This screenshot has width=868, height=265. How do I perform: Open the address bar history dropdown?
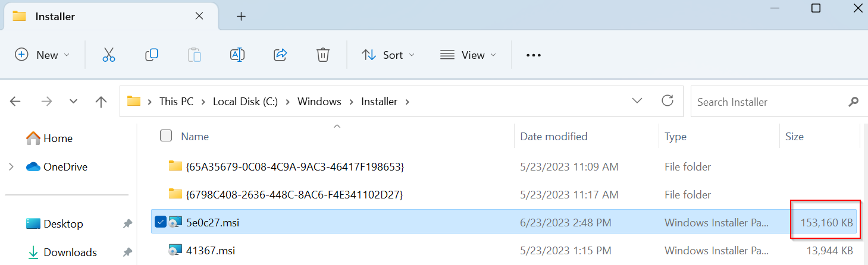point(637,100)
